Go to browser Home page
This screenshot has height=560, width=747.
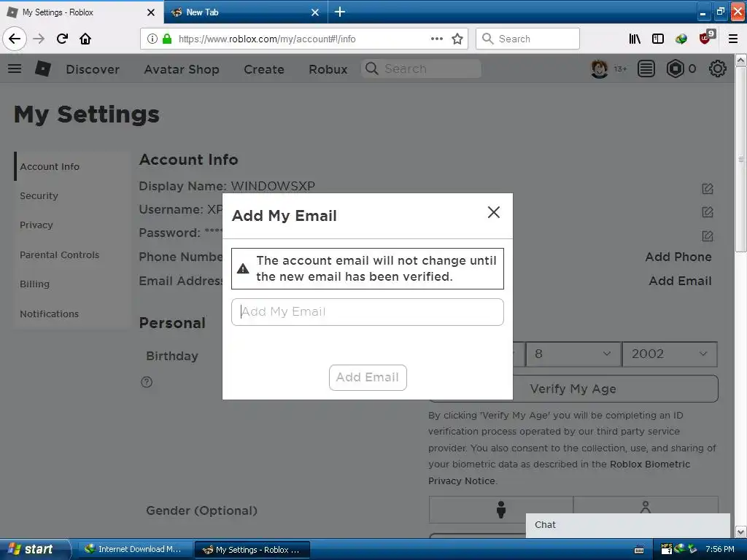click(x=85, y=39)
